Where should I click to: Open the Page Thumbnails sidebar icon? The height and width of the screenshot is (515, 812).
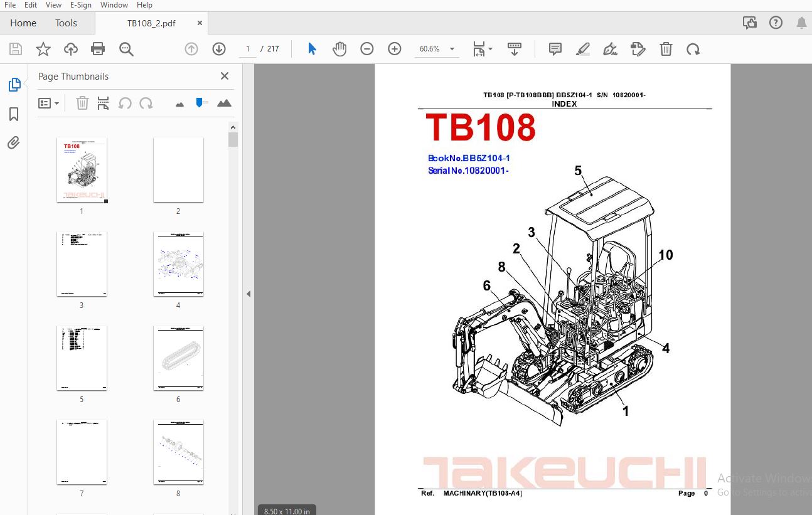pyautogui.click(x=14, y=85)
